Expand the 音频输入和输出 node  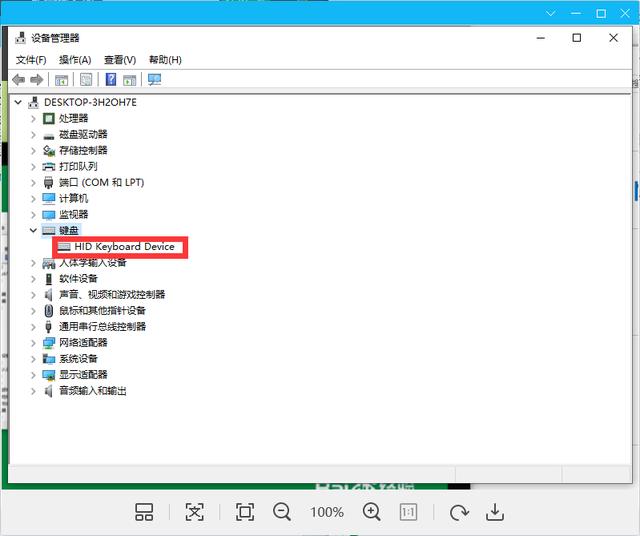[x=33, y=391]
